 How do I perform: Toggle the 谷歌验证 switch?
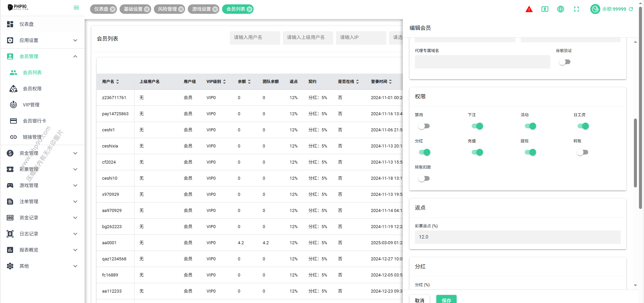[565, 62]
